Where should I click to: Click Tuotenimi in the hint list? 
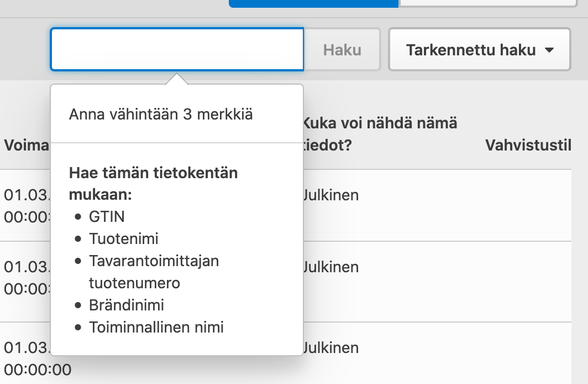(x=124, y=238)
